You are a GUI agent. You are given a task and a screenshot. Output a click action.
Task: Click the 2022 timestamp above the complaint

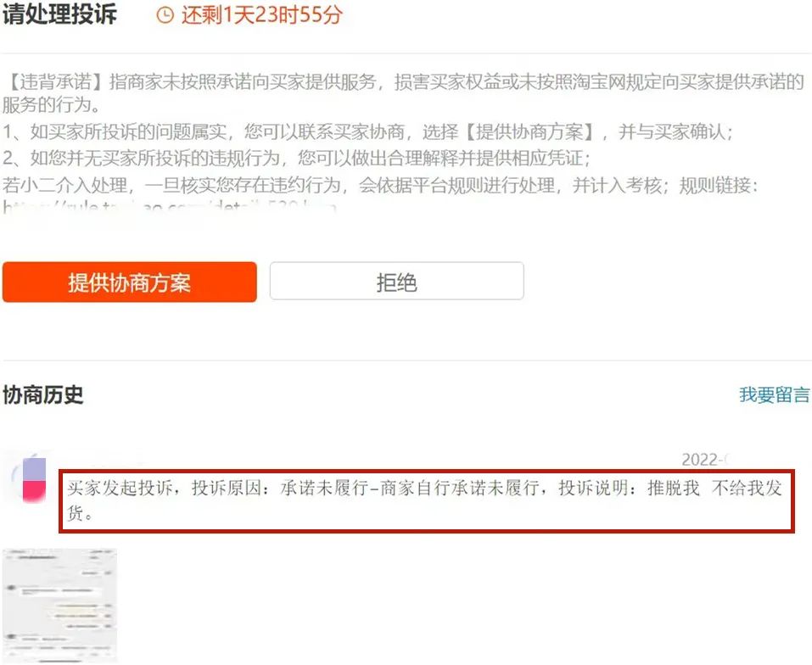pos(706,458)
